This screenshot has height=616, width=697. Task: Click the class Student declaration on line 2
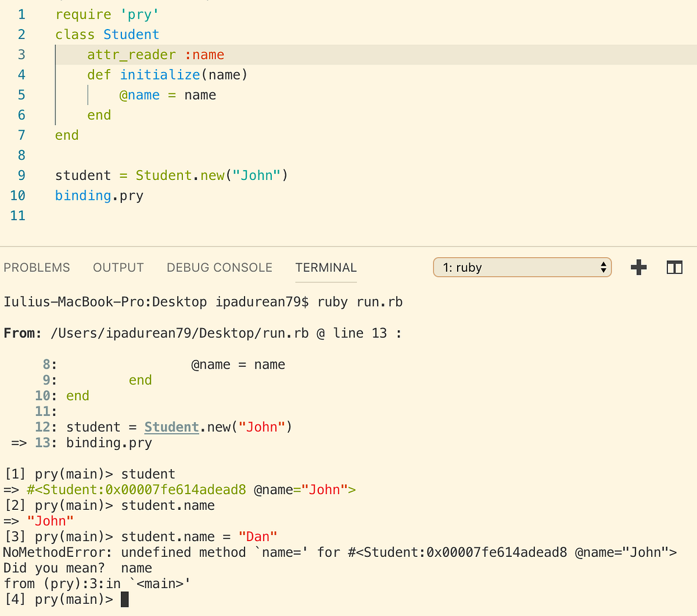click(106, 34)
